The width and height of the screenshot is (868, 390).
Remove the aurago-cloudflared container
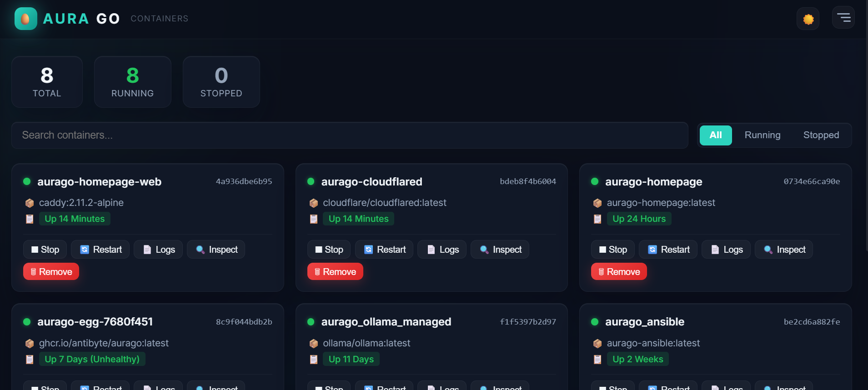coord(335,271)
